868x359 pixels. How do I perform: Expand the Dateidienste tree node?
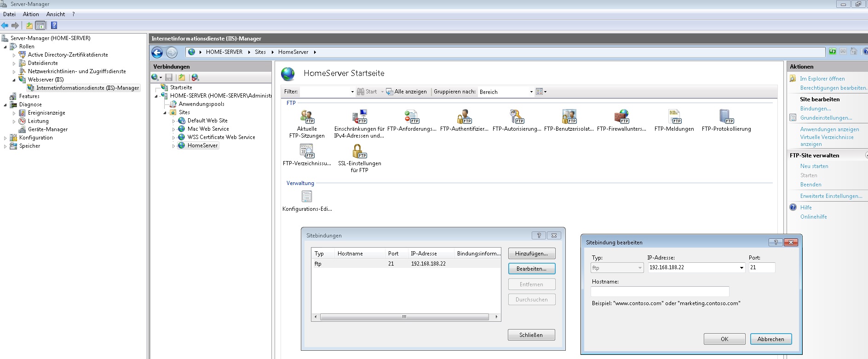(14, 63)
